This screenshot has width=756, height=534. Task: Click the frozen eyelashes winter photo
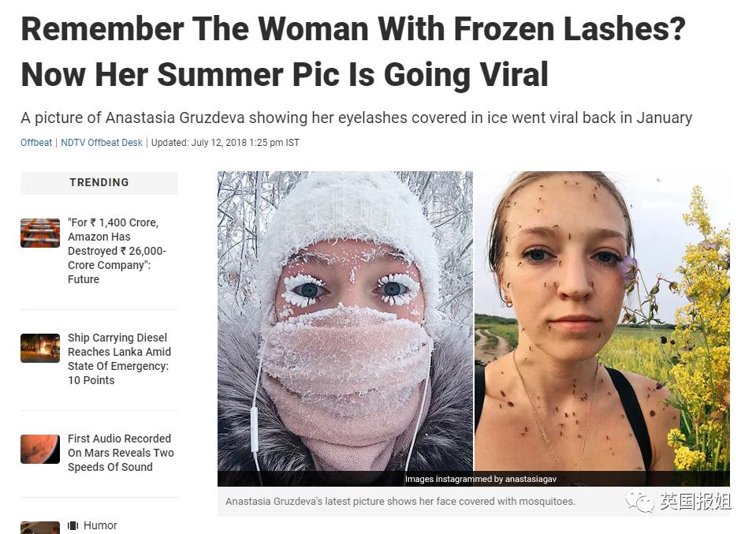[345, 321]
